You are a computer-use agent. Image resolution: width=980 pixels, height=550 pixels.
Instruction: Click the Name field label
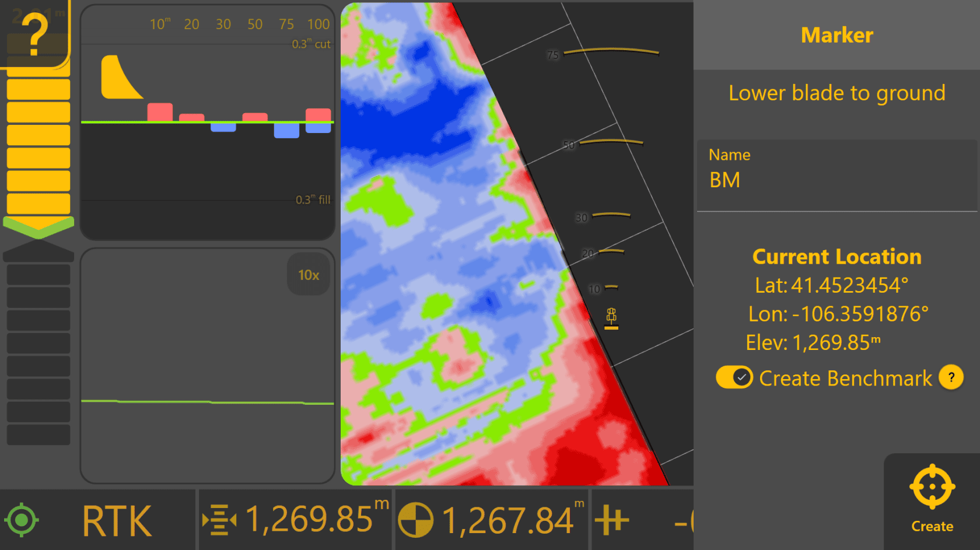coord(729,155)
